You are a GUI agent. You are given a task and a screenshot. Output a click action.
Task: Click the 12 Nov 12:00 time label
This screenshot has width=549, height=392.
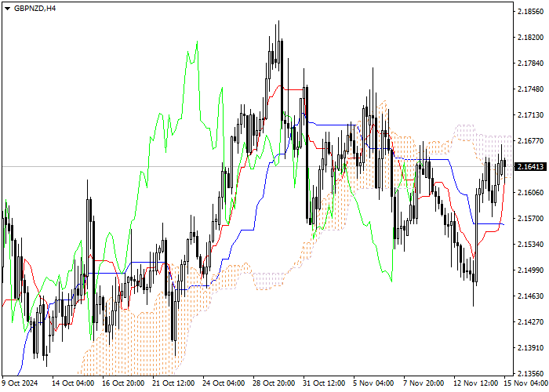pyautogui.click(x=475, y=383)
